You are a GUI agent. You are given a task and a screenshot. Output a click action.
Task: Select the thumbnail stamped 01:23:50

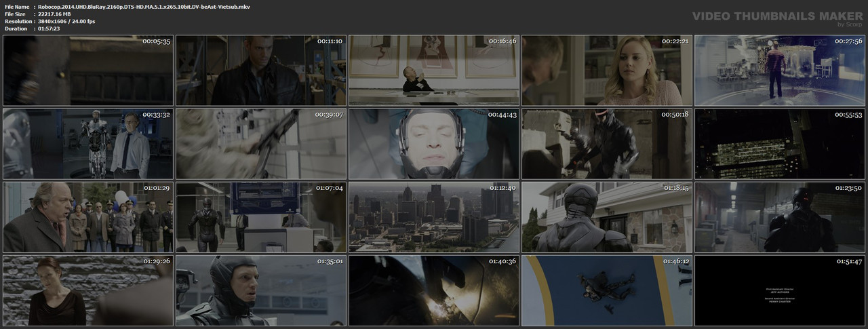(780, 217)
